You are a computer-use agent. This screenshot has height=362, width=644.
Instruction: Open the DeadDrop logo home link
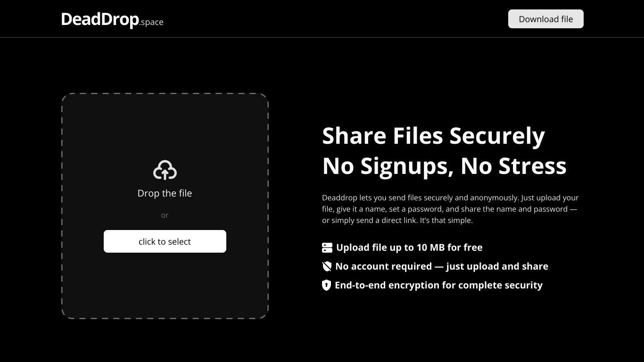tap(112, 19)
